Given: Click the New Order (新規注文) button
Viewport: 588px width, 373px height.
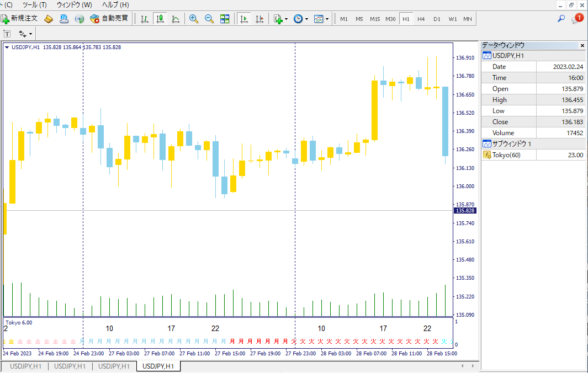Looking at the screenshot, I should coord(19,18).
